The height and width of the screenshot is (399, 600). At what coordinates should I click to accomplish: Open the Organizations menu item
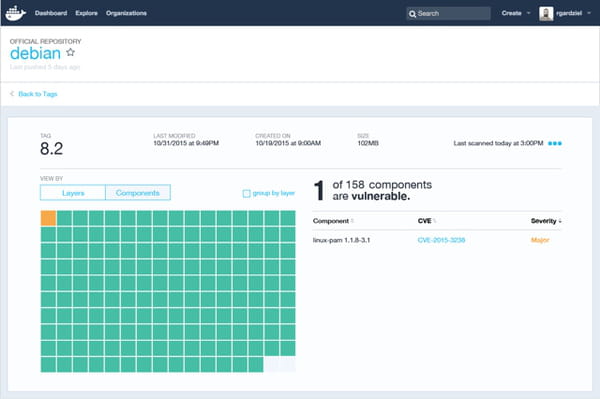pos(126,13)
